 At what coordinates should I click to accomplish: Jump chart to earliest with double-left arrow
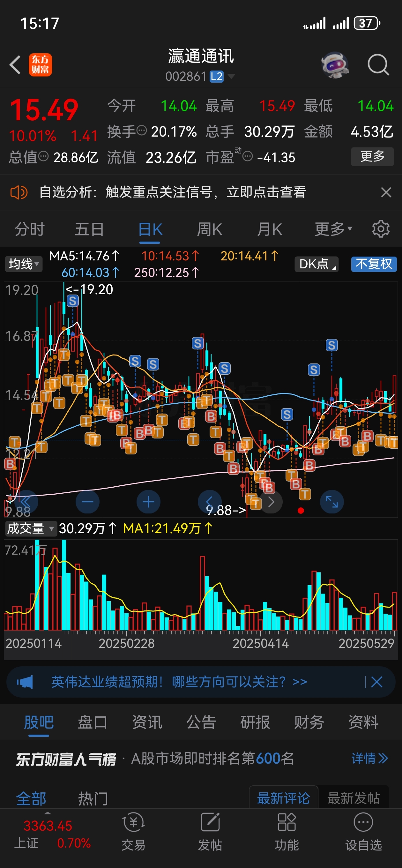pos(26,502)
